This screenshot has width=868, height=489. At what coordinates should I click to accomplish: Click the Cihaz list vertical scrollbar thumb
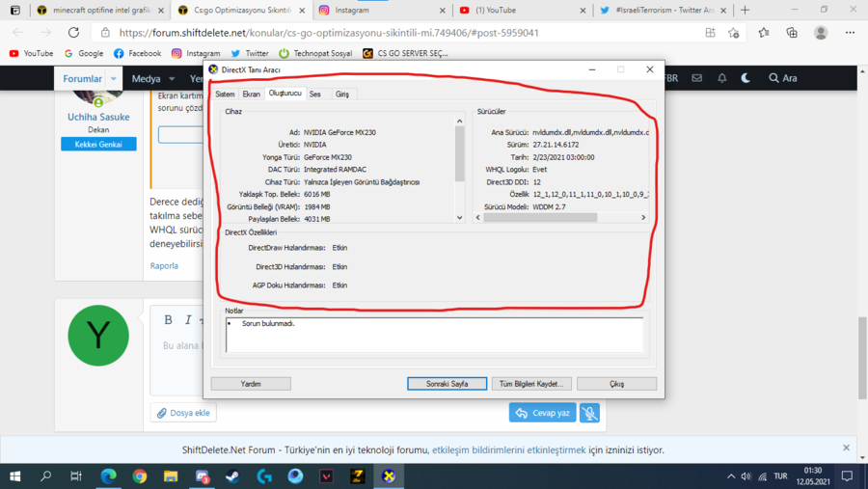pyautogui.click(x=459, y=153)
